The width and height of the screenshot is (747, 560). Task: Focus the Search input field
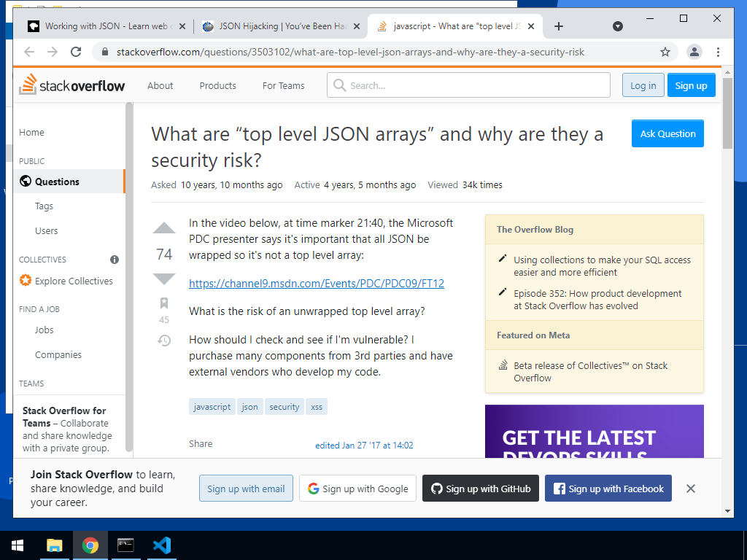(x=469, y=85)
